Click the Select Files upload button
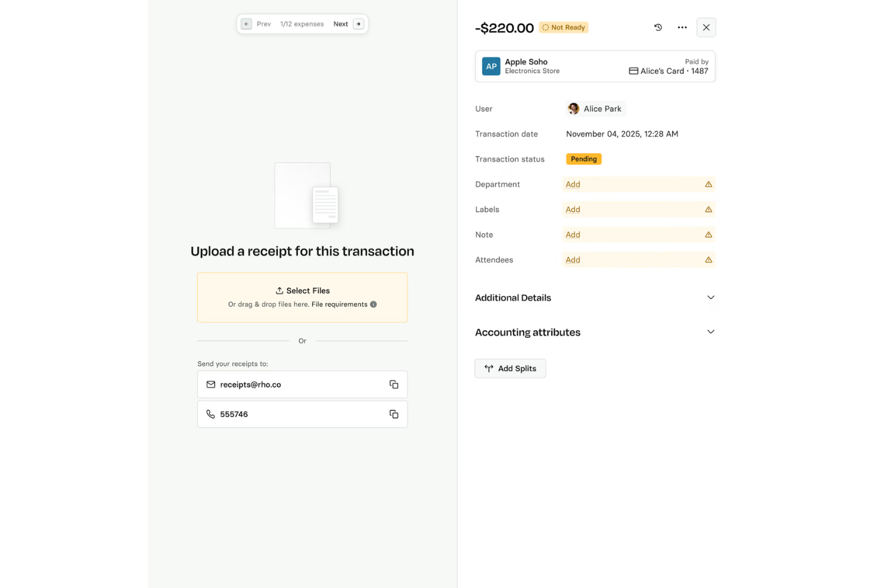The width and height of the screenshot is (882, 588). (x=302, y=291)
